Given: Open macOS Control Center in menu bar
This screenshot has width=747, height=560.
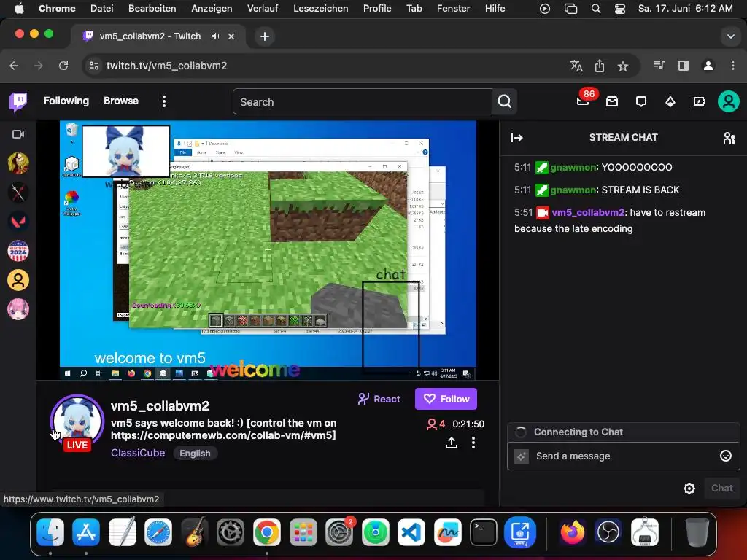Looking at the screenshot, I should click(x=619, y=9).
